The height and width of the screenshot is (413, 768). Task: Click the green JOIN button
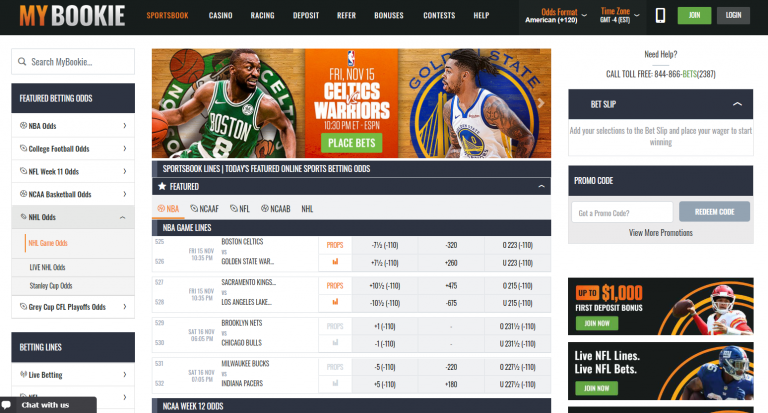click(694, 16)
